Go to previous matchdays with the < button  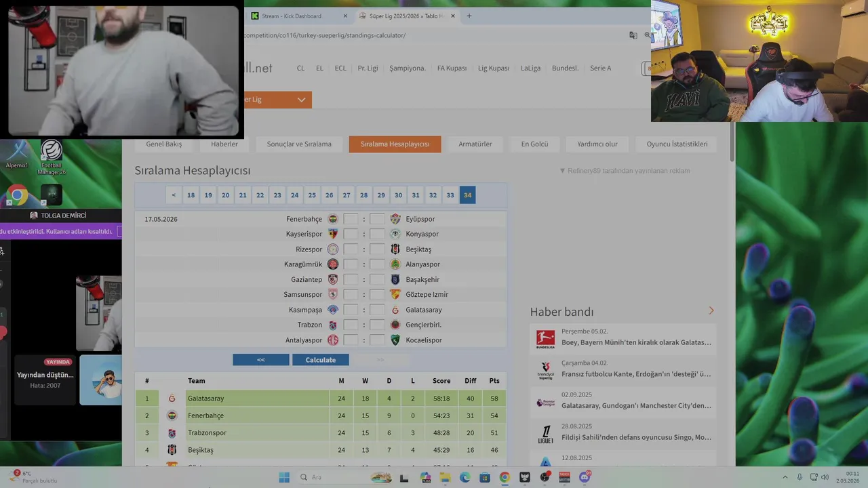(x=174, y=195)
